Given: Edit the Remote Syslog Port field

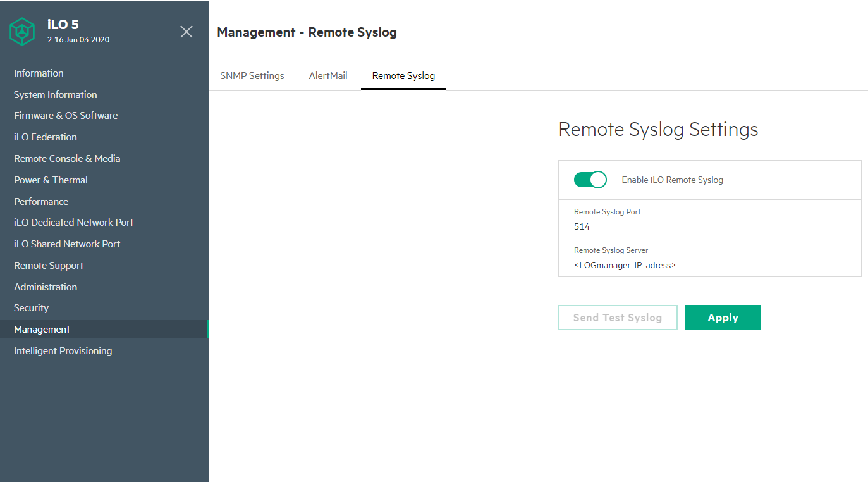Looking at the screenshot, I should [x=710, y=219].
